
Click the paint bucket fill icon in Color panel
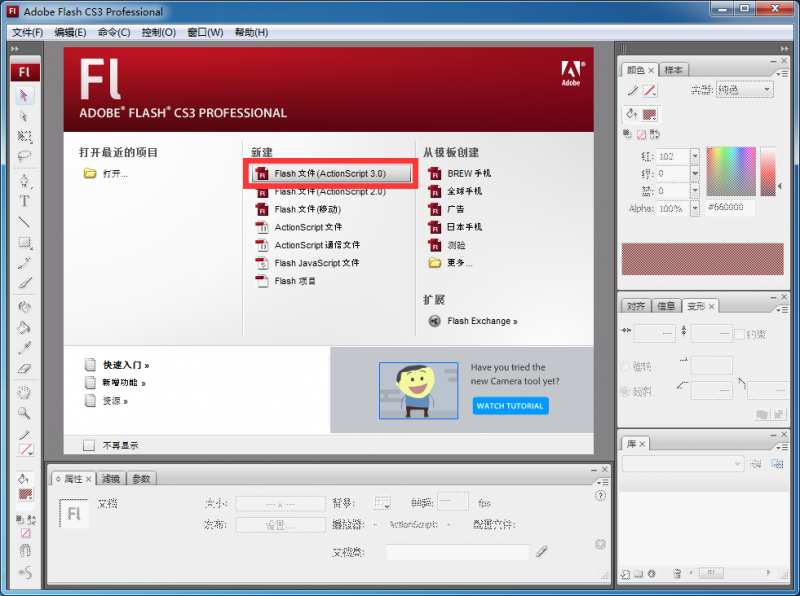[x=632, y=114]
